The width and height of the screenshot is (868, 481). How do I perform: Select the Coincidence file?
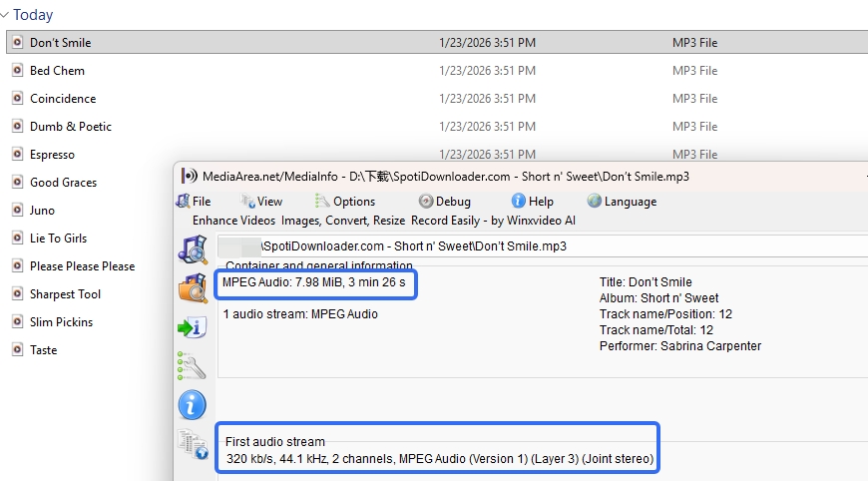point(63,99)
